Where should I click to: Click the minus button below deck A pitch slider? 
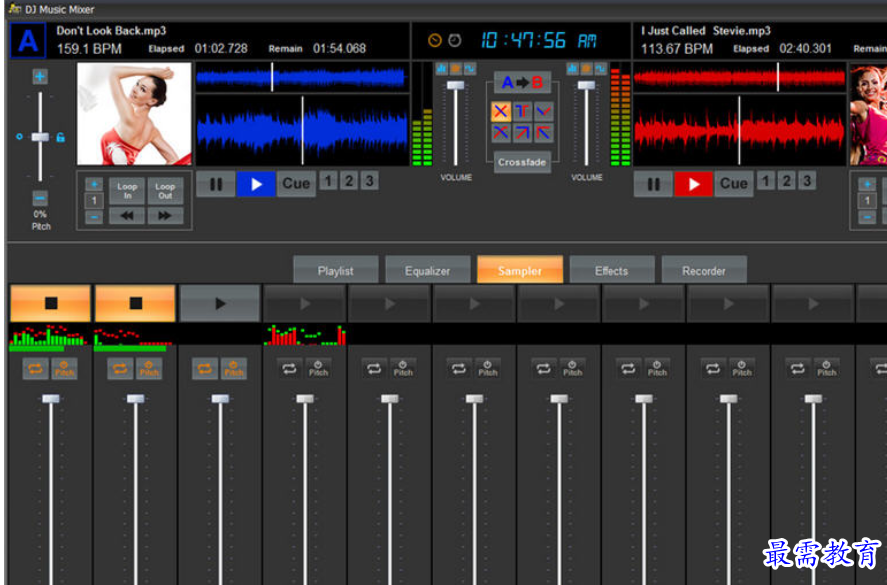pos(40,198)
